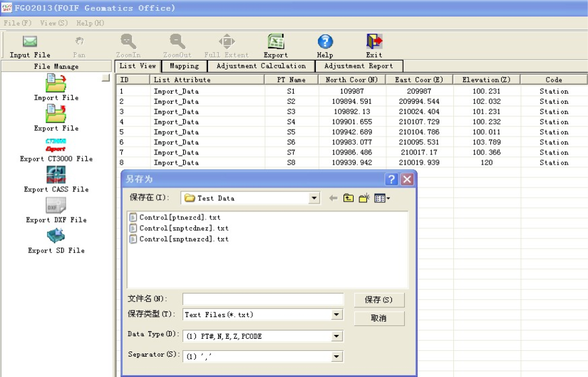Click the Export Excel toolbar icon
Viewport: 588px width, 377px height.
click(276, 42)
